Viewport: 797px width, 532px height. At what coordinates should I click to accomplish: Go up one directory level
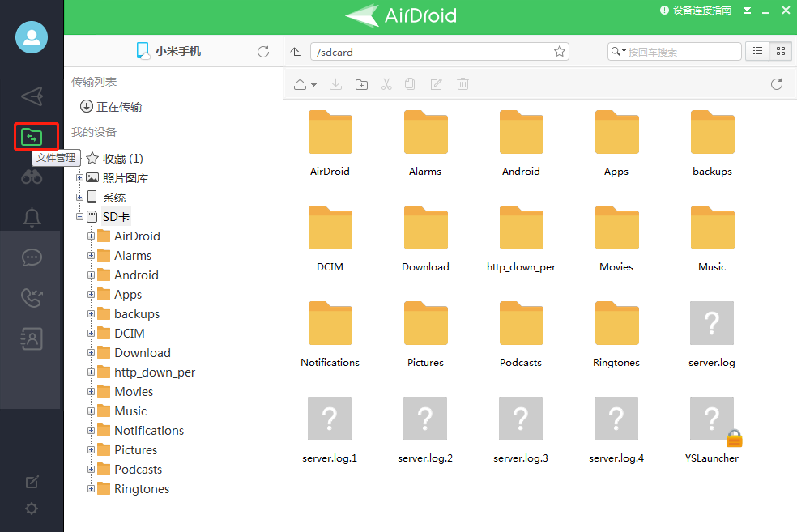coord(296,52)
